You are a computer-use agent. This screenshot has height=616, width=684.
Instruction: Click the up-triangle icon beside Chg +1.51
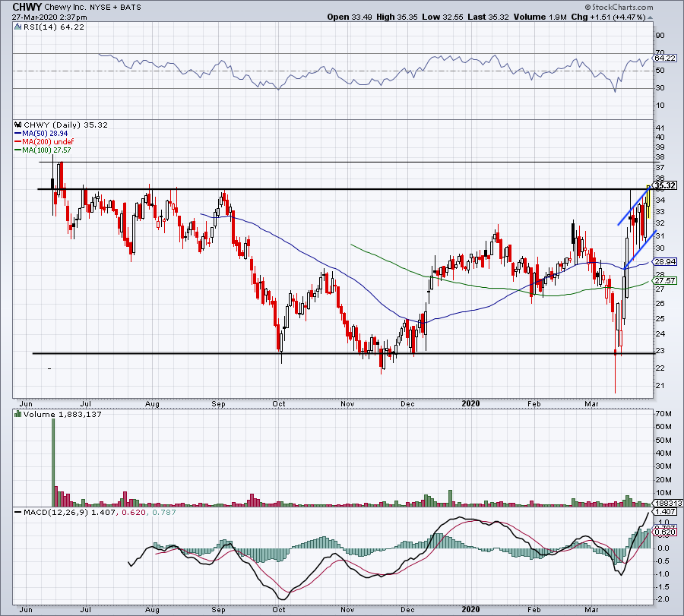coord(651,18)
